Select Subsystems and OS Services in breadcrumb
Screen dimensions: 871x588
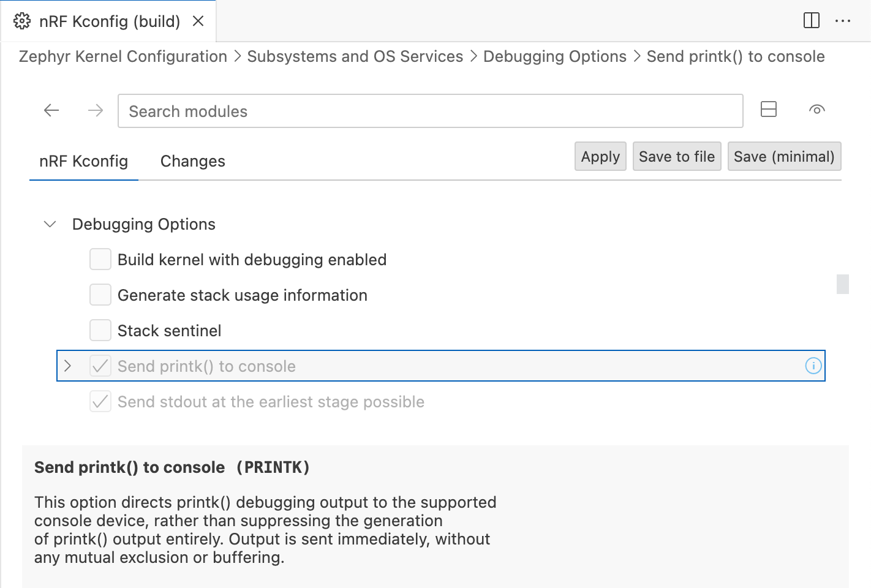pyautogui.click(x=355, y=56)
